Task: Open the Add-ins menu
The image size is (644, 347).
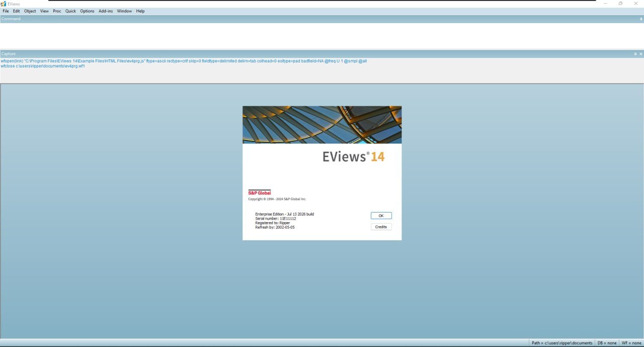Action: coord(106,11)
